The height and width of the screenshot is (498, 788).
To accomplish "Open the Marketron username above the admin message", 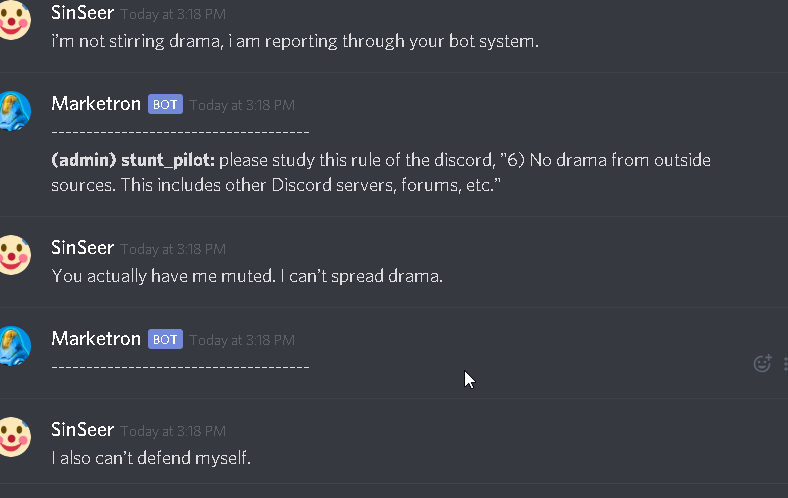I will pos(96,104).
